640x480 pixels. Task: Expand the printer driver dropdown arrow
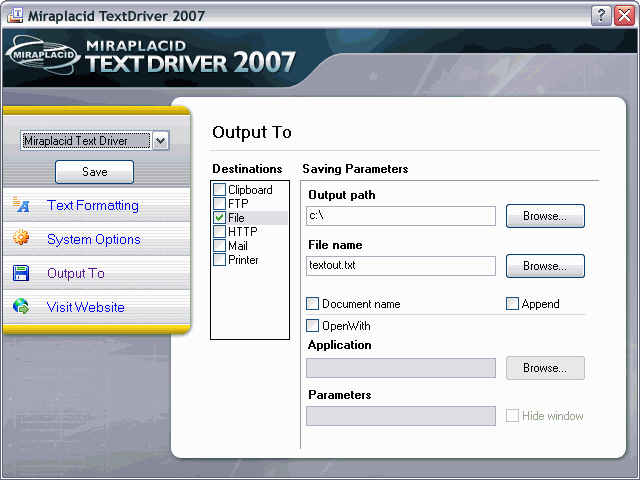point(161,141)
